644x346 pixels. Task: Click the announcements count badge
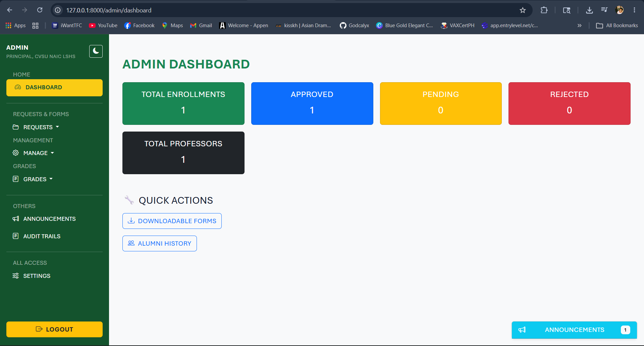pos(625,330)
